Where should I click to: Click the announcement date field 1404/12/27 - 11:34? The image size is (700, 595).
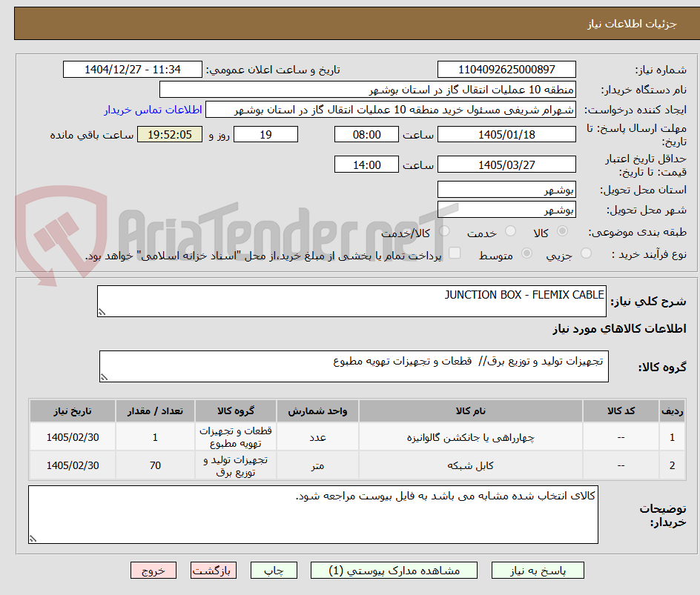(133, 70)
